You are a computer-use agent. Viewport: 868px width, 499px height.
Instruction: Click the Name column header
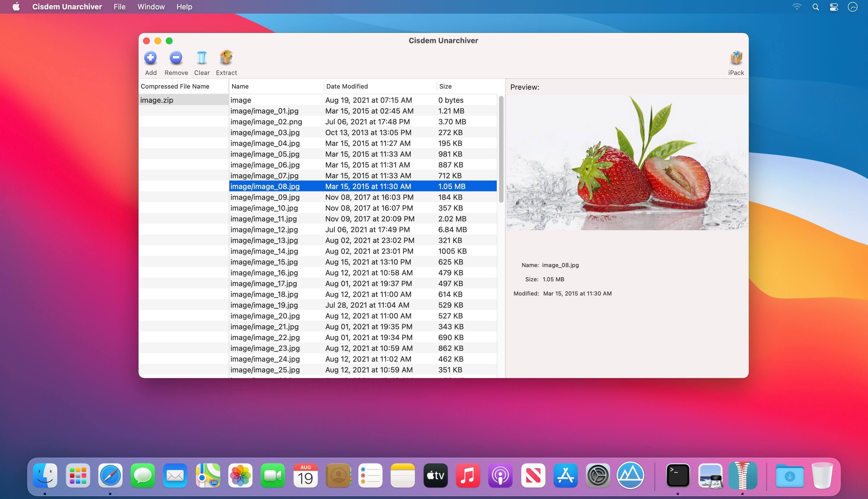pyautogui.click(x=240, y=86)
